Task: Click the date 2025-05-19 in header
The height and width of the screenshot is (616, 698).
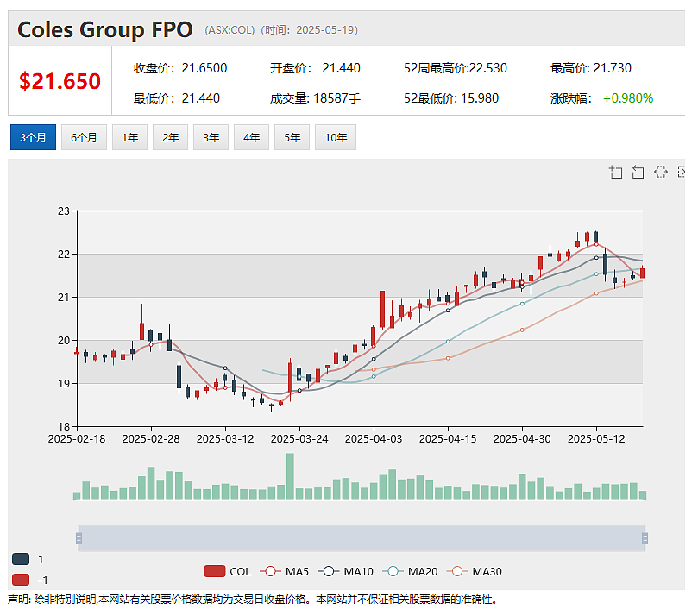Action: (326, 30)
